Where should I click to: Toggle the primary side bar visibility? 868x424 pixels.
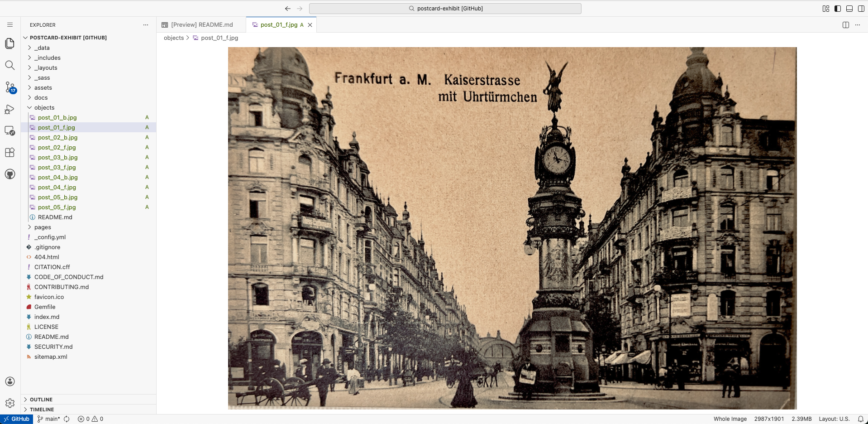coord(838,9)
